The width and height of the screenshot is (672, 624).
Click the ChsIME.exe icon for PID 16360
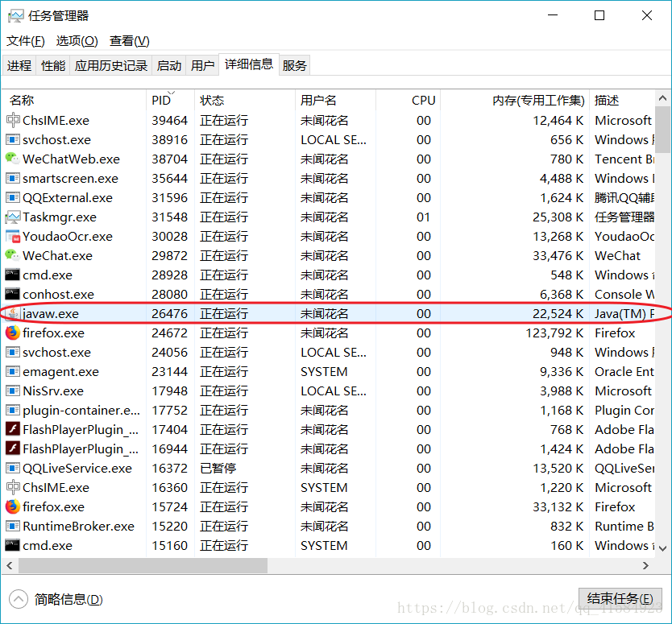tap(13, 487)
